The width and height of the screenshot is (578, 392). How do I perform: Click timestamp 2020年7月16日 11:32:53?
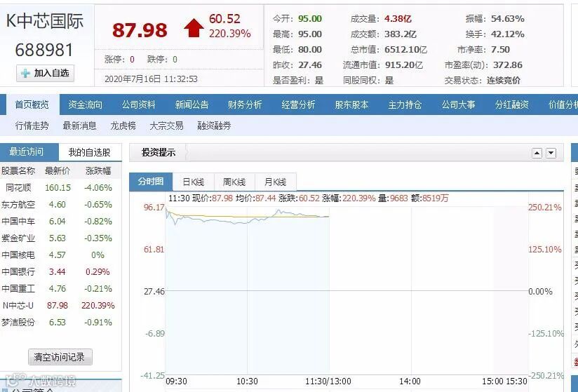(151, 79)
